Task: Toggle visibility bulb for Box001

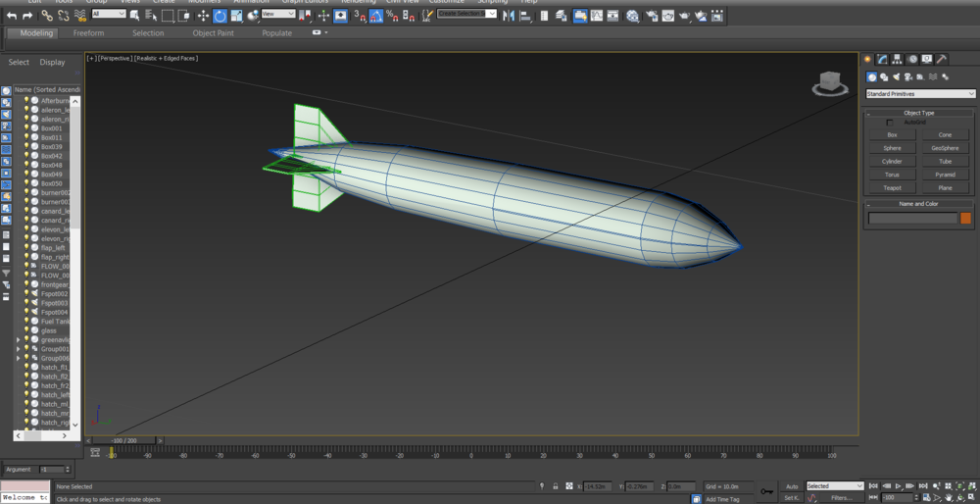Action: click(26, 127)
